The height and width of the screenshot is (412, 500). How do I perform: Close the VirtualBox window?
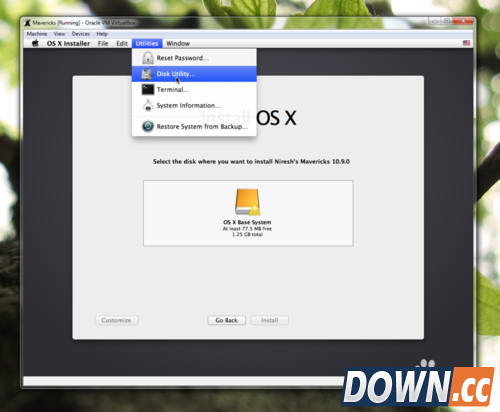pos(463,21)
